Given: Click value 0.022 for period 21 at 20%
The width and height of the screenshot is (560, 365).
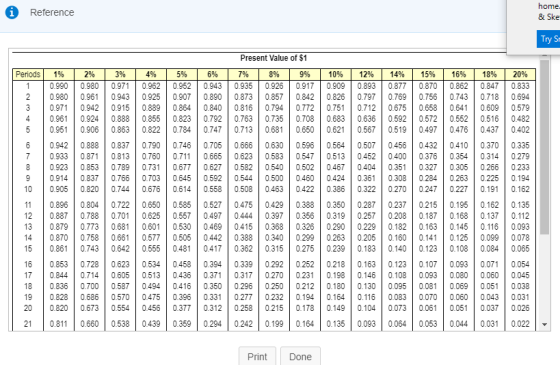Looking at the screenshot, I should 520,324.
